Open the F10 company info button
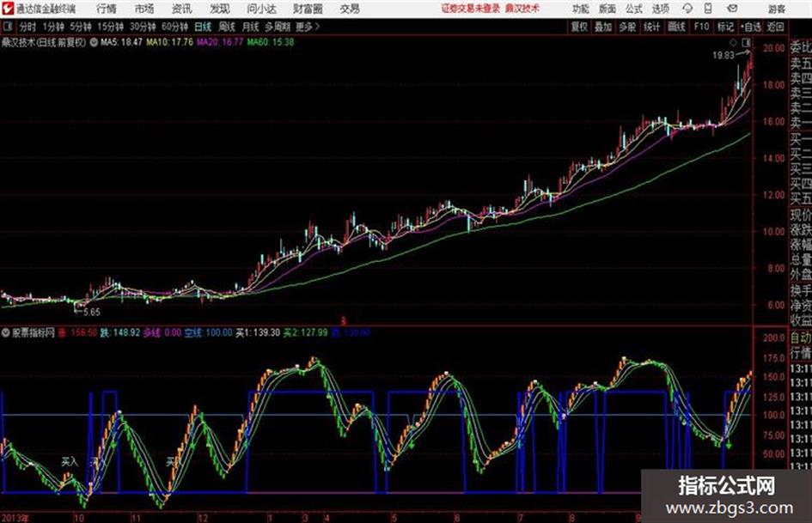The height and width of the screenshot is (523, 812). 701,27
